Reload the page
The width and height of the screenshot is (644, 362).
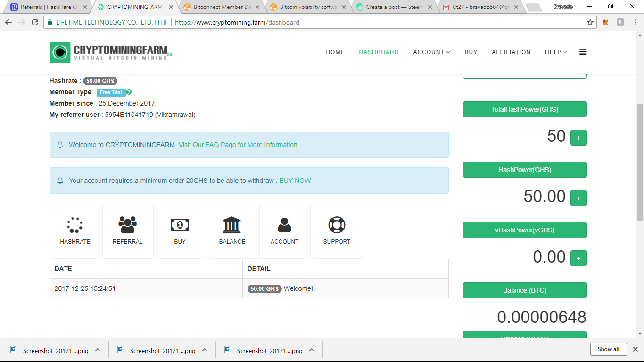tap(35, 22)
